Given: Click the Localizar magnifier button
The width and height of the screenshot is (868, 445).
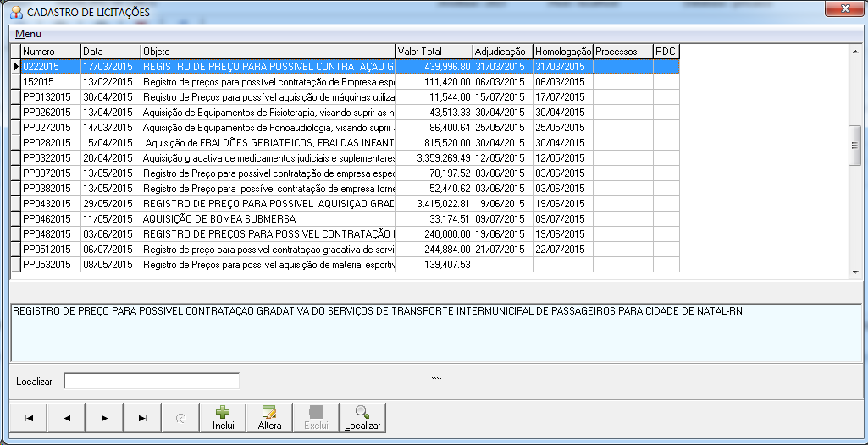Looking at the screenshot, I should (362, 418).
